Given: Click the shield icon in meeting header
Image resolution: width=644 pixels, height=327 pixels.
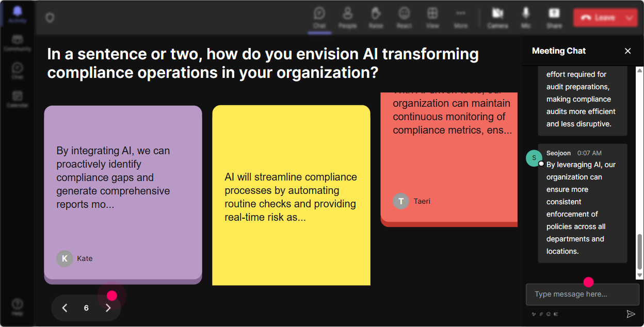Looking at the screenshot, I should (50, 18).
